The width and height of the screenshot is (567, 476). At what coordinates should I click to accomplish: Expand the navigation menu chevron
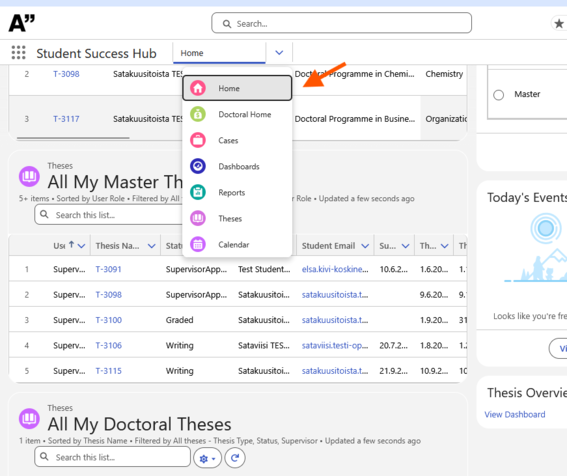[x=279, y=53]
